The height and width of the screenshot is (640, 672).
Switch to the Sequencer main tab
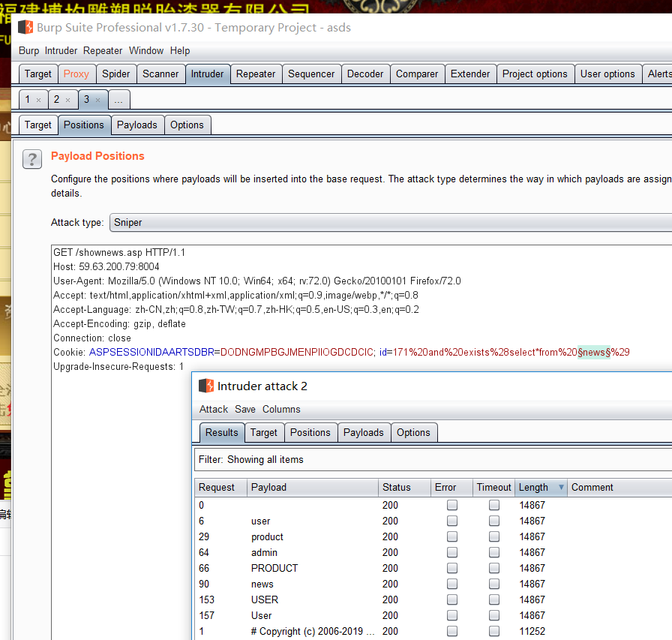pyautogui.click(x=311, y=74)
